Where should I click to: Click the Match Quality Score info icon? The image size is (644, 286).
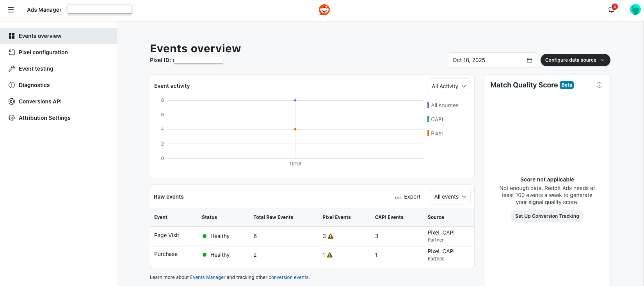pos(600,85)
